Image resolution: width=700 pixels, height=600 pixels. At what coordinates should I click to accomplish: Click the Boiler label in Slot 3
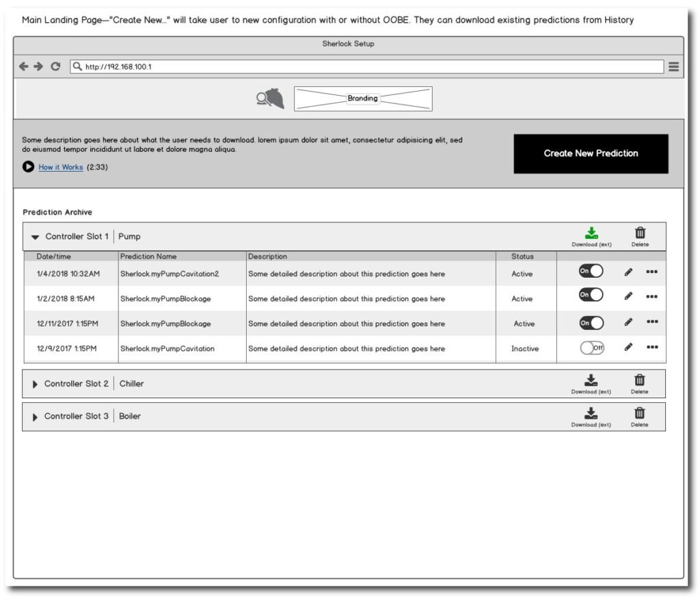pos(130,417)
